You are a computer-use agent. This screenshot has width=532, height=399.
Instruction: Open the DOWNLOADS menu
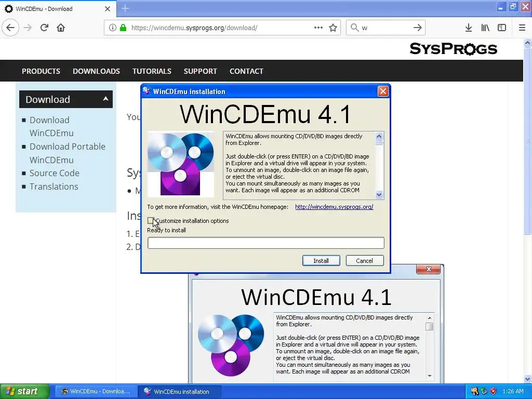point(96,71)
